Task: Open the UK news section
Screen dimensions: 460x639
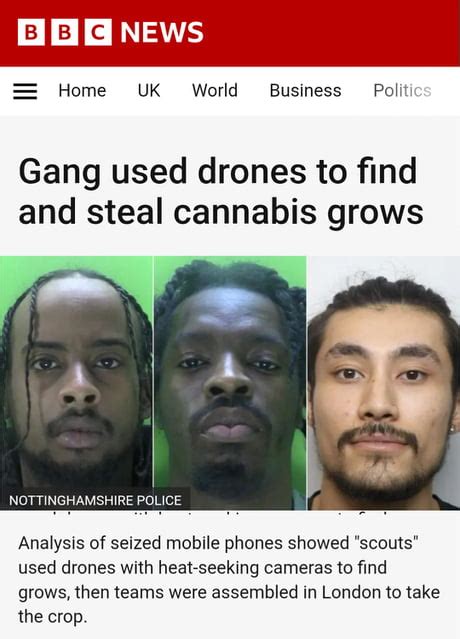Action: point(149,90)
